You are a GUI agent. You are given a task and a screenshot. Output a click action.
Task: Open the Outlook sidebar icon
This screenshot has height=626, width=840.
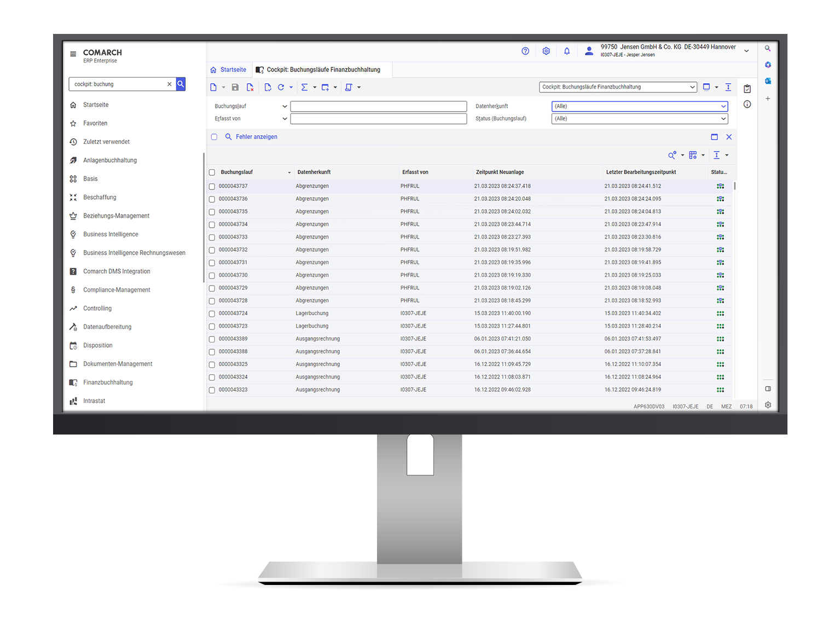[x=768, y=81]
